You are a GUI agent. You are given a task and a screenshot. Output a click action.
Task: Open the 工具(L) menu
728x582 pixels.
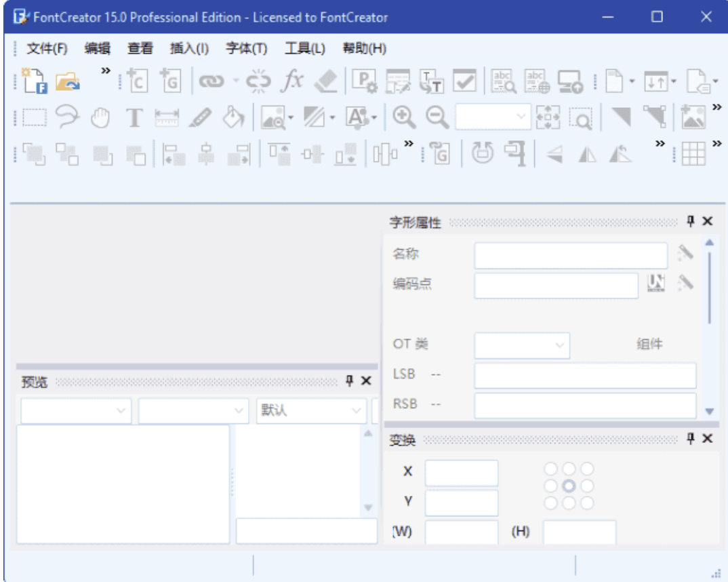coord(304,49)
